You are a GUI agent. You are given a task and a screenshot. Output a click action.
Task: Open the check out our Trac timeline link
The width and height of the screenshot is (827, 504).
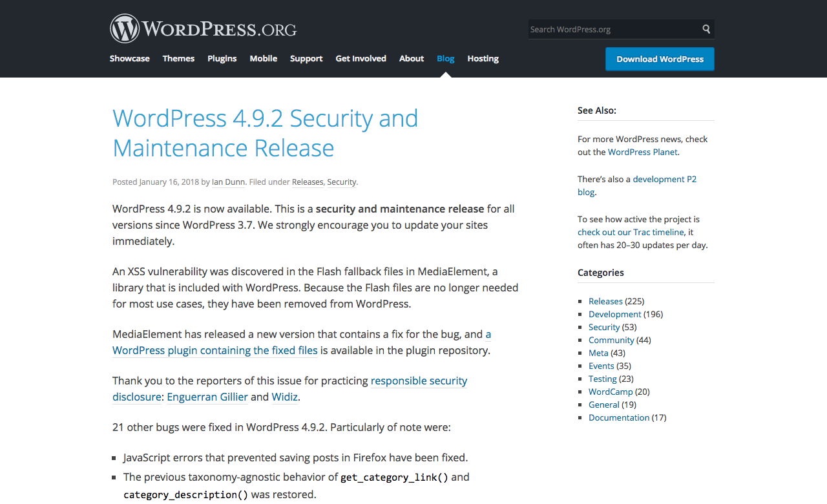pyautogui.click(x=631, y=232)
